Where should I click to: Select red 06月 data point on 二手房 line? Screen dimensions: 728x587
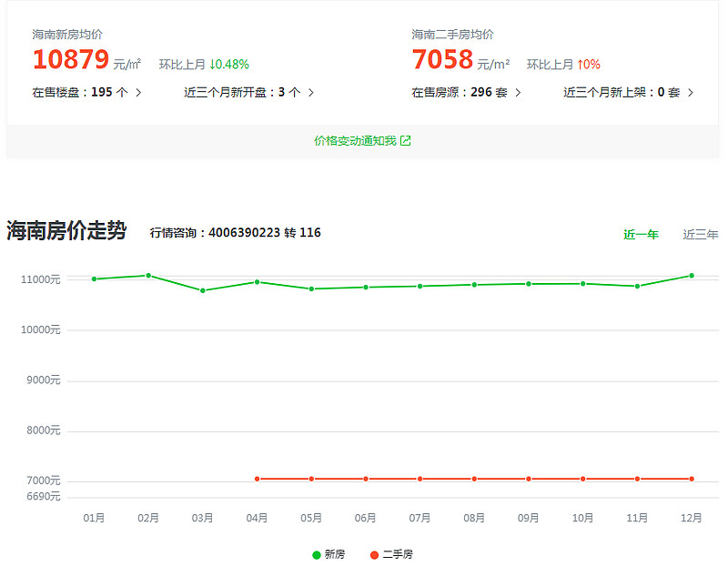click(366, 479)
